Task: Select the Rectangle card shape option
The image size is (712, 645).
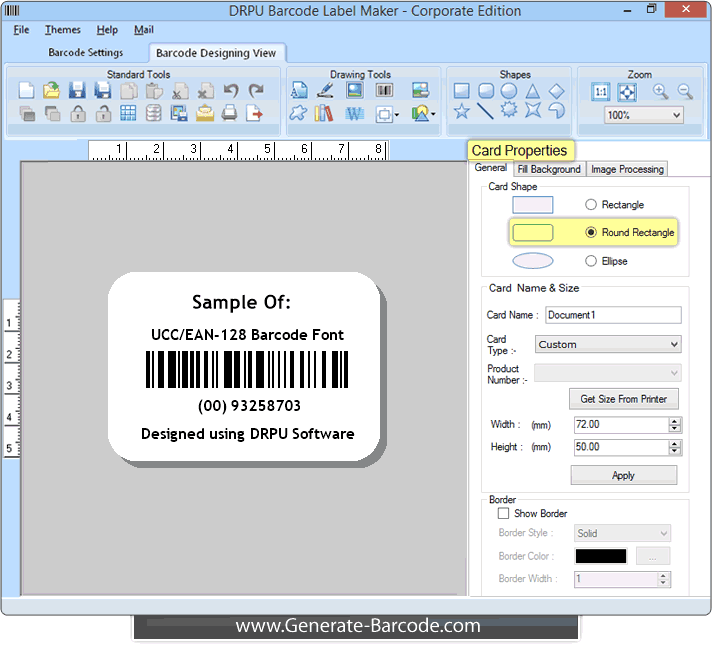Action: coord(591,205)
